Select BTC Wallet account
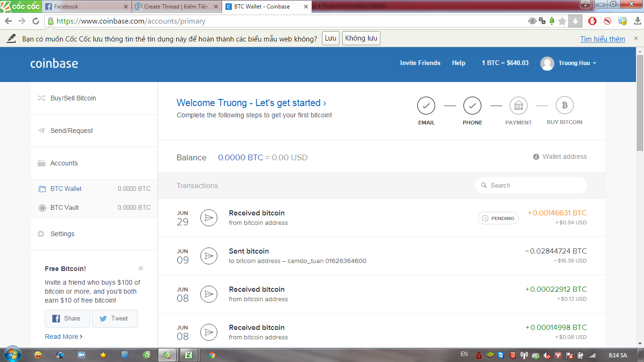 click(x=94, y=189)
